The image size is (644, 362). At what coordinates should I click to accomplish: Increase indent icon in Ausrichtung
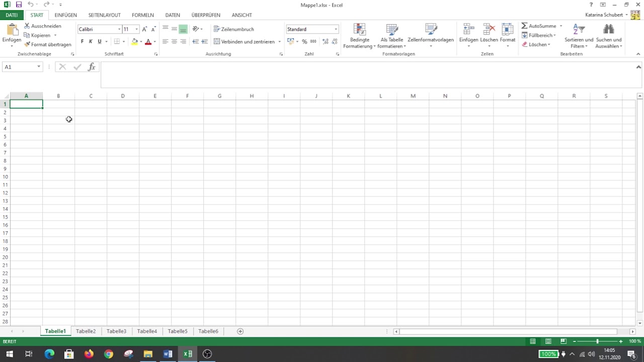point(205,42)
